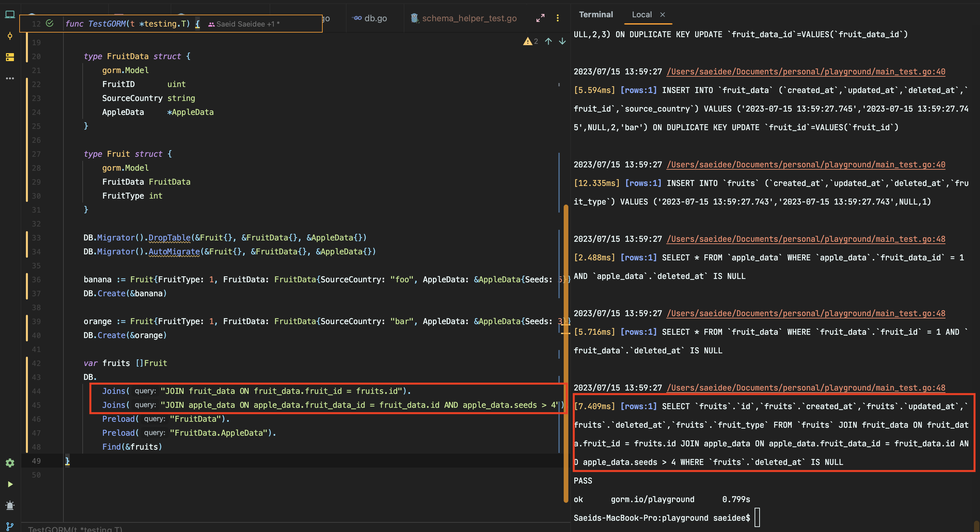Navigate to next warning with down arrow
This screenshot has width=980, height=532.
(562, 42)
